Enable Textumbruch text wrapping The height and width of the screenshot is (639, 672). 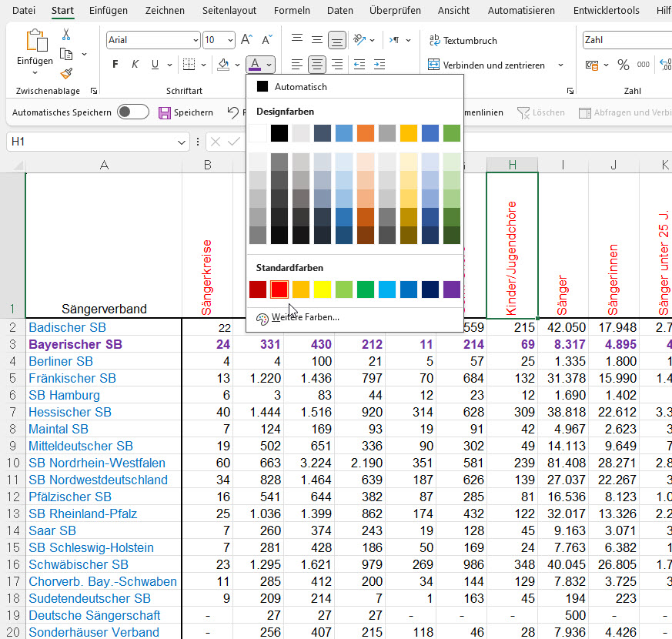[x=463, y=40]
